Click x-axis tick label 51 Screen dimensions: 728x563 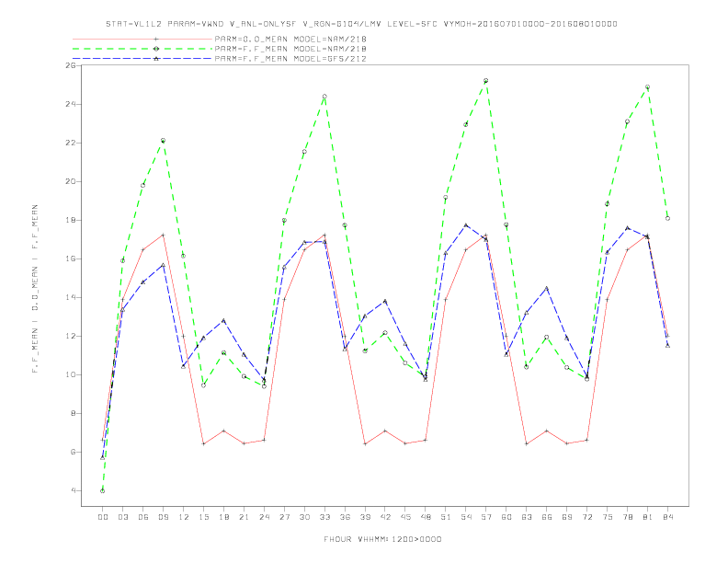click(446, 517)
